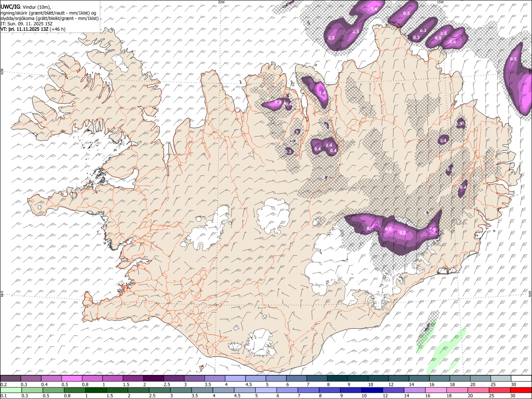The height and width of the screenshot is (399, 532).
Task: Click the VT: þri. 11.11.2025 13Z line
Action: [x=33, y=29]
